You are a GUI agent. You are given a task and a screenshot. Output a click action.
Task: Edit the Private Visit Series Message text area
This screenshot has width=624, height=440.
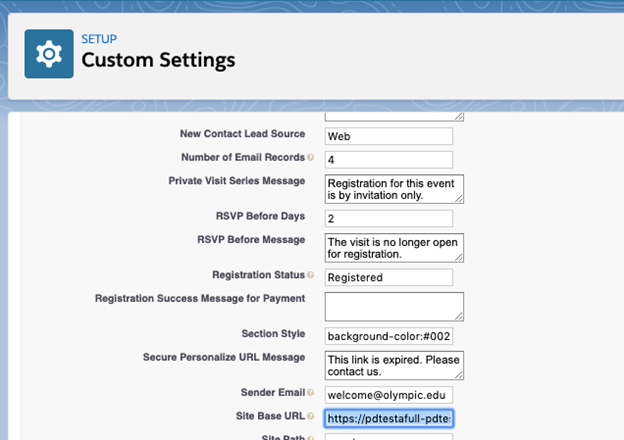point(392,188)
